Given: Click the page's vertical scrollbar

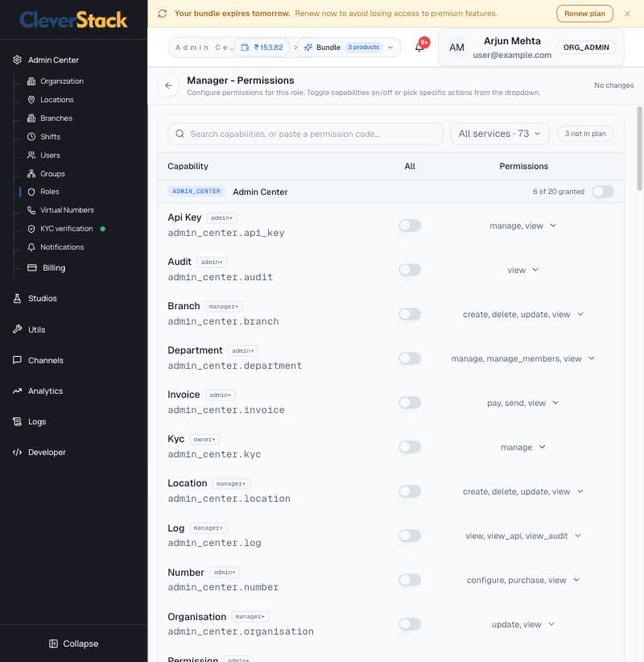Looking at the screenshot, I should click(x=640, y=148).
